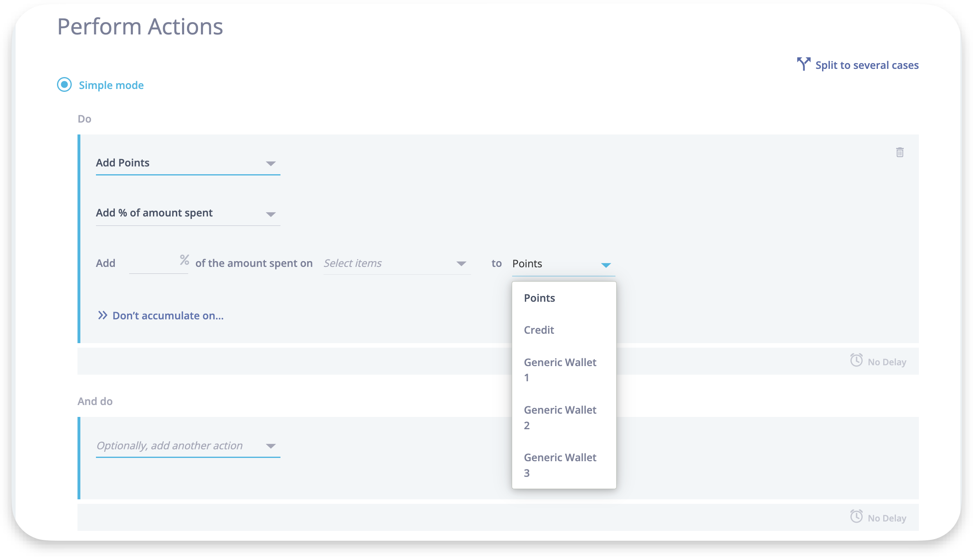This screenshot has height=560, width=973.
Task: Click the split arrows icon
Action: 804,64
